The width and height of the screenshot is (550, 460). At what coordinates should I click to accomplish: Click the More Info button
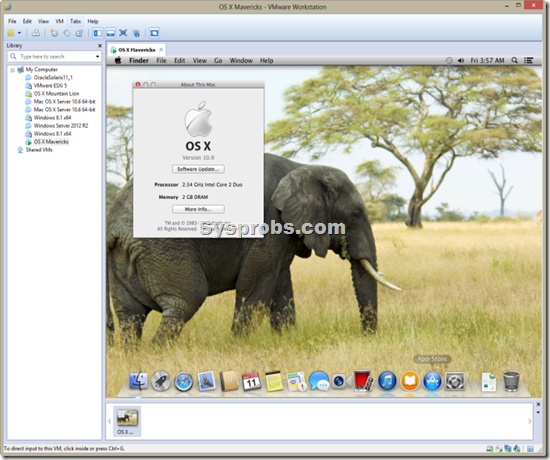(x=198, y=209)
